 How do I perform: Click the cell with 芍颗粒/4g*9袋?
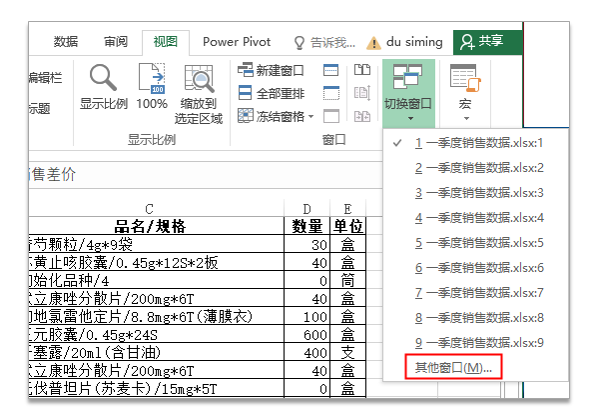[157, 244]
